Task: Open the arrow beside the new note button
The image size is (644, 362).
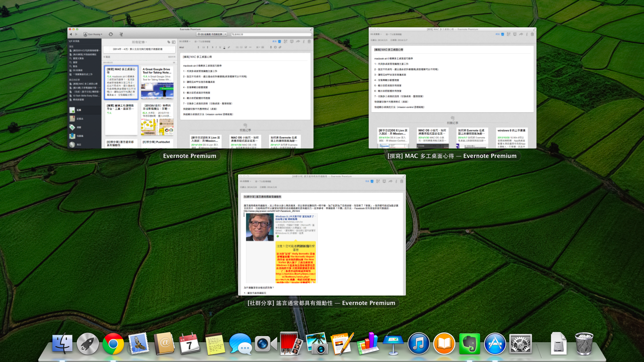Action: point(225,34)
